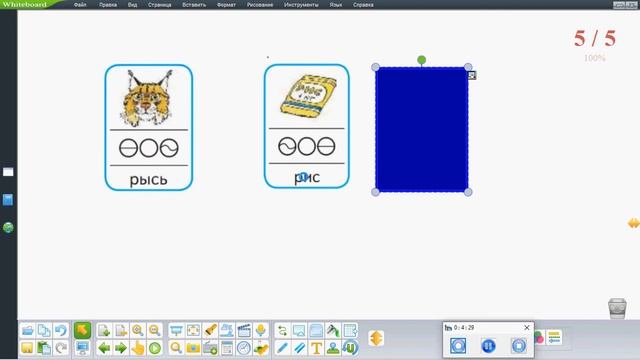Select the blue pen tool
Viewport: 640px width, 360px height.
click(282, 348)
